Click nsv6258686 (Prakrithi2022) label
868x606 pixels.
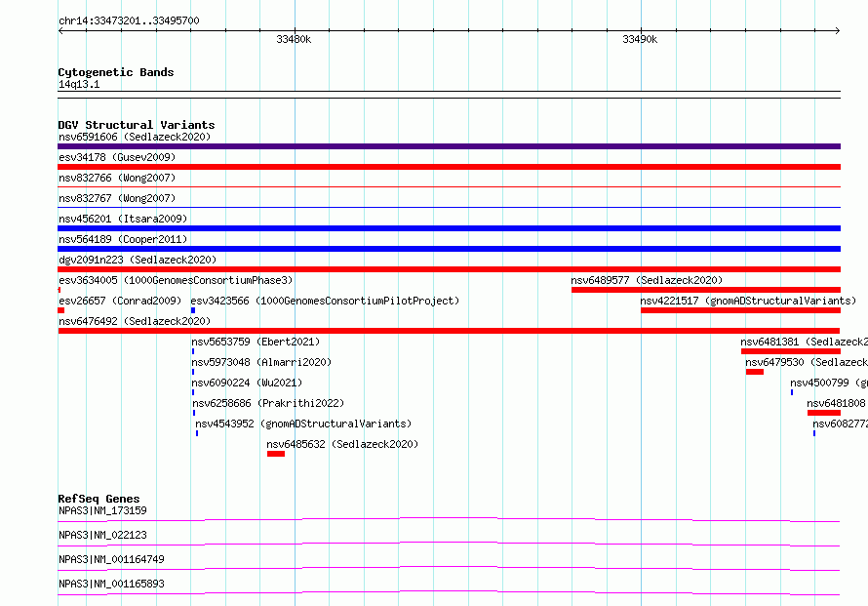click(268, 403)
